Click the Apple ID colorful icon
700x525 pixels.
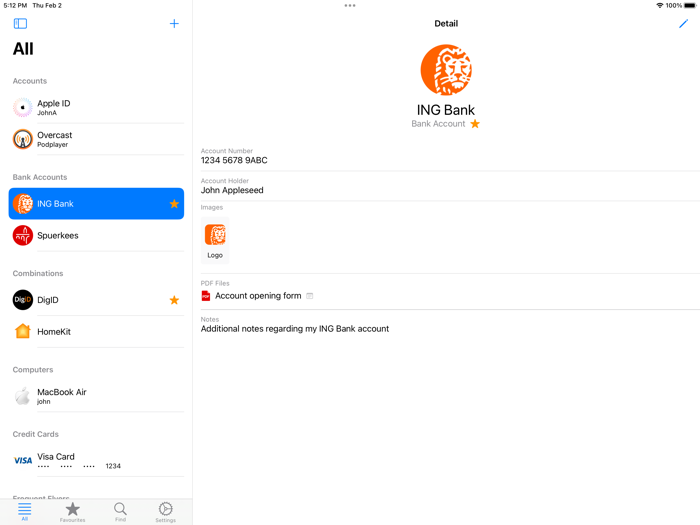[22, 107]
